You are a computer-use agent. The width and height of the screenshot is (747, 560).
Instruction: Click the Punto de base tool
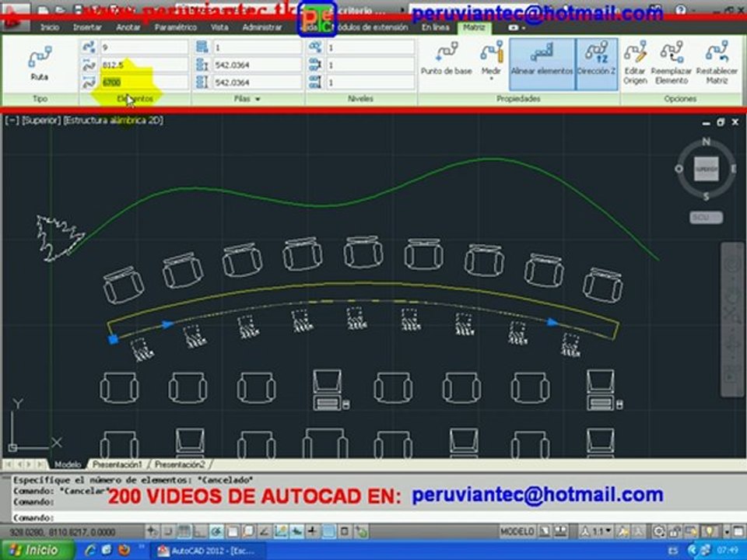(x=447, y=59)
